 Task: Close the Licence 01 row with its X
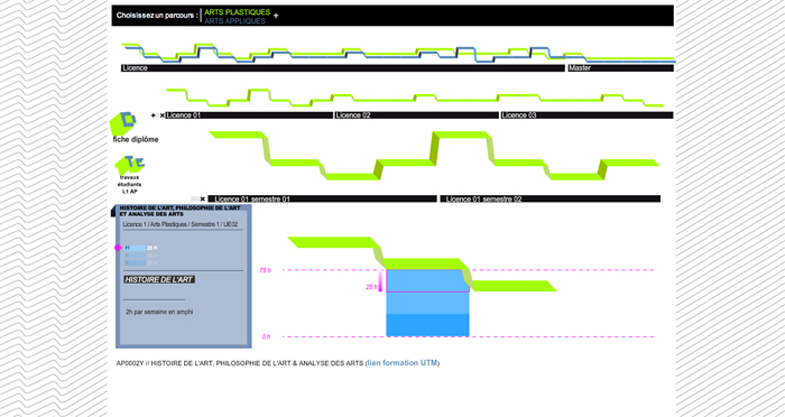point(162,115)
